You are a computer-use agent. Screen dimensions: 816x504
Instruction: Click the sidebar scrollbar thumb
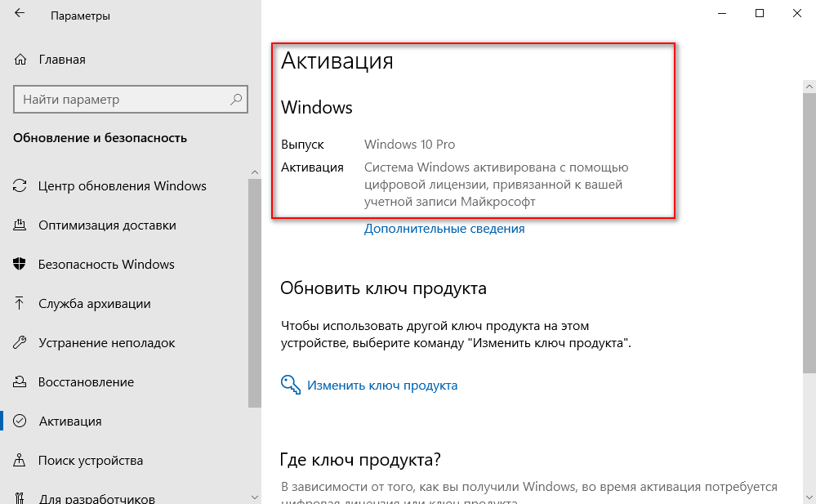(255, 293)
